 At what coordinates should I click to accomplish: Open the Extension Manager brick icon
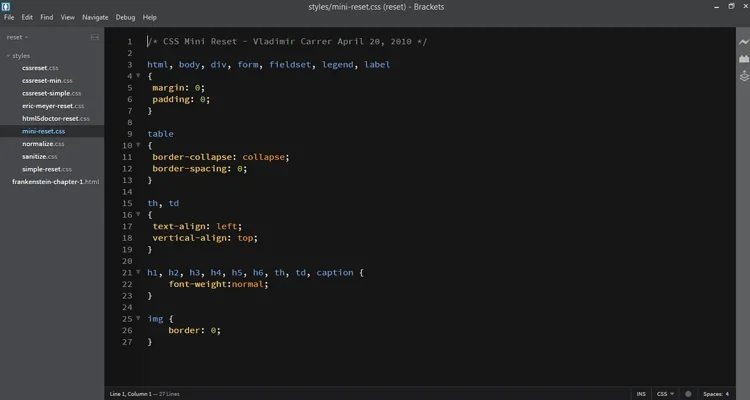click(x=742, y=60)
